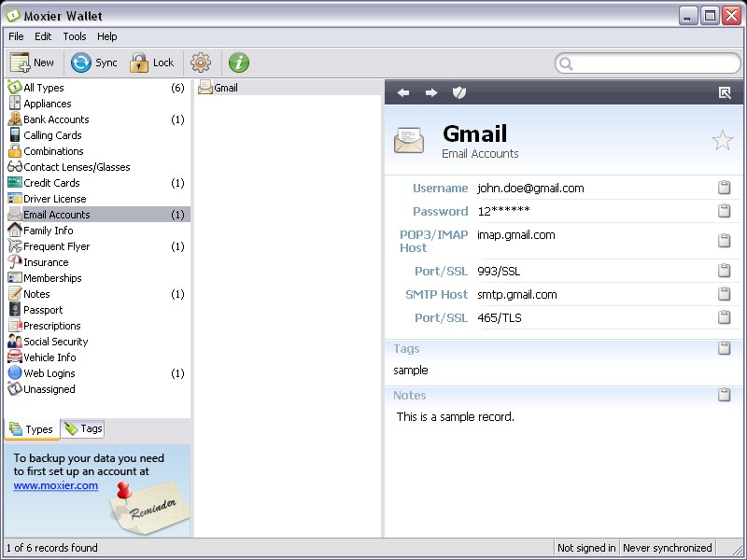This screenshot has height=560, width=747.
Task: Select the Gmail record in list
Action: click(x=288, y=88)
